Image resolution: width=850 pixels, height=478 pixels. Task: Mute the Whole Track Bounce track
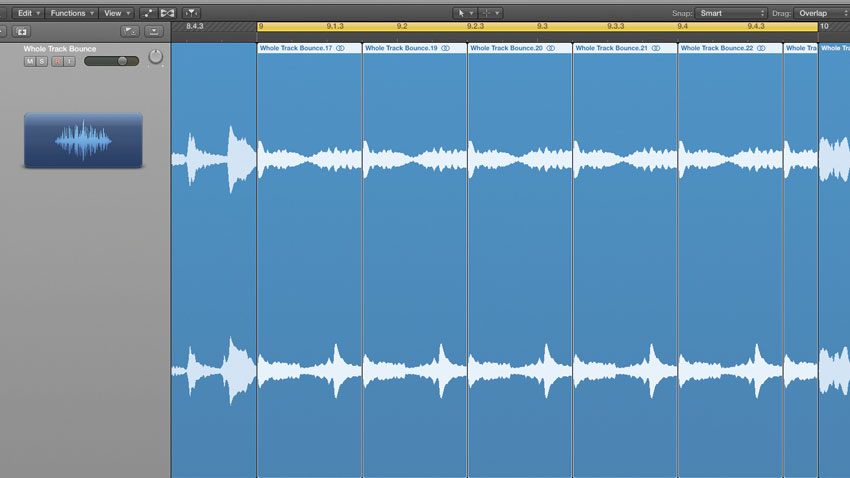pos(29,61)
